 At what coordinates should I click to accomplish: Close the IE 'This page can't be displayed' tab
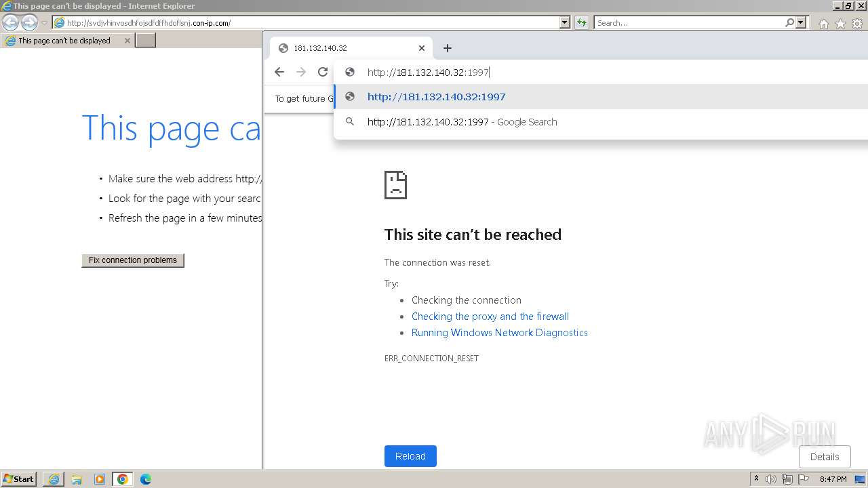click(127, 41)
